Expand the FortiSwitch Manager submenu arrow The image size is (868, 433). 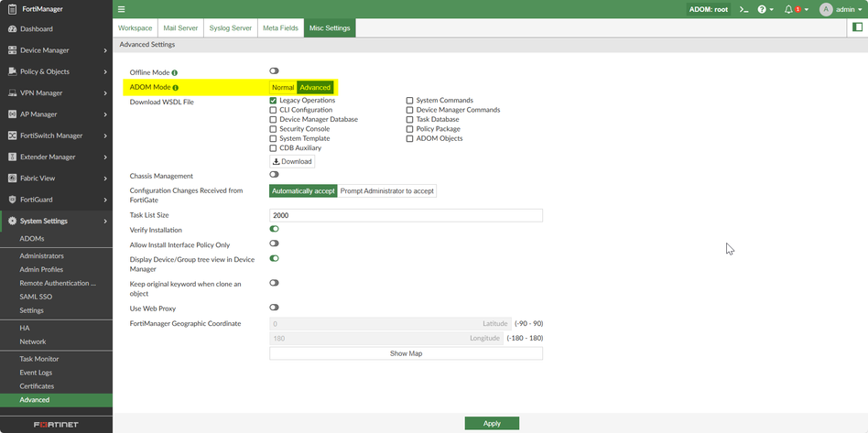[105, 135]
